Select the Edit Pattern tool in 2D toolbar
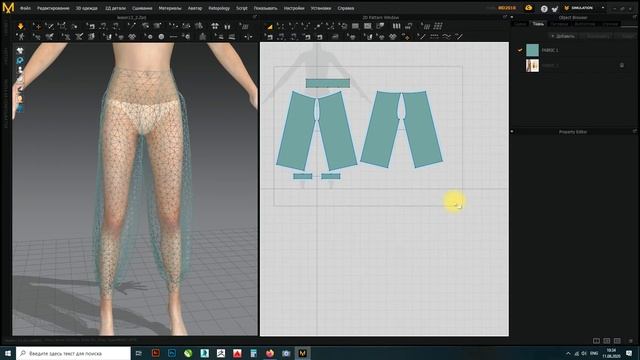 (x=280, y=26)
